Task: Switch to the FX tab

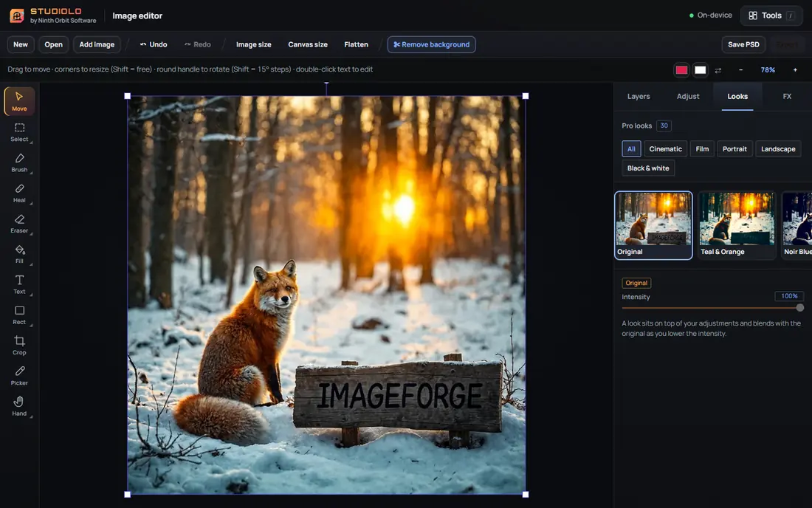Action: tap(787, 96)
